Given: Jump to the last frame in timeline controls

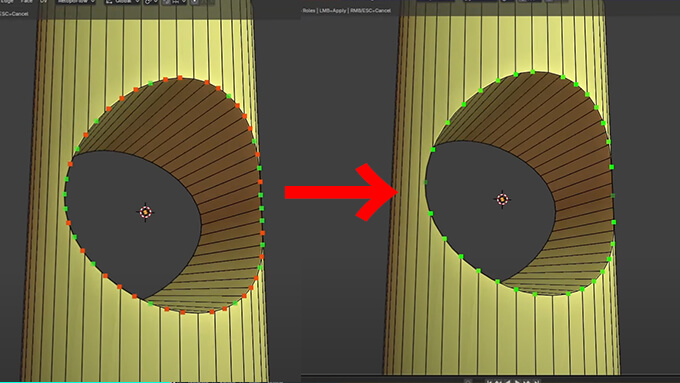Looking at the screenshot, I should [537, 381].
